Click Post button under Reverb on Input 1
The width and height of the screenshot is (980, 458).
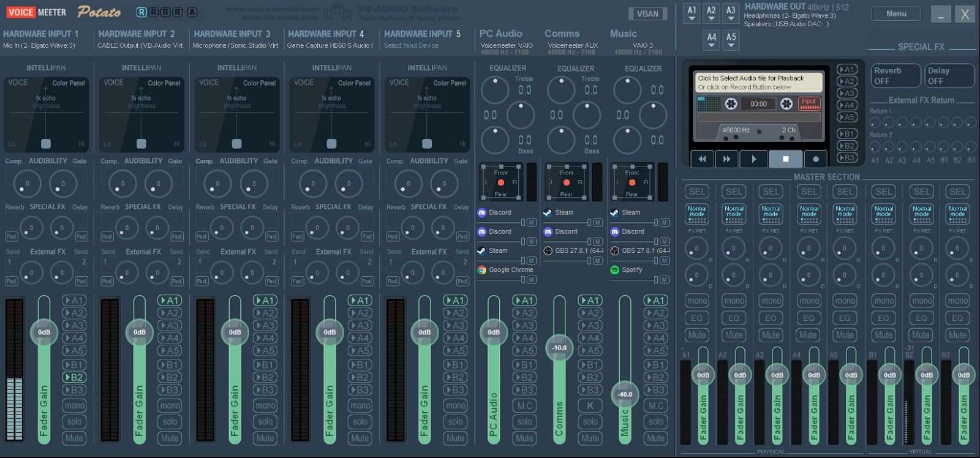pos(12,236)
